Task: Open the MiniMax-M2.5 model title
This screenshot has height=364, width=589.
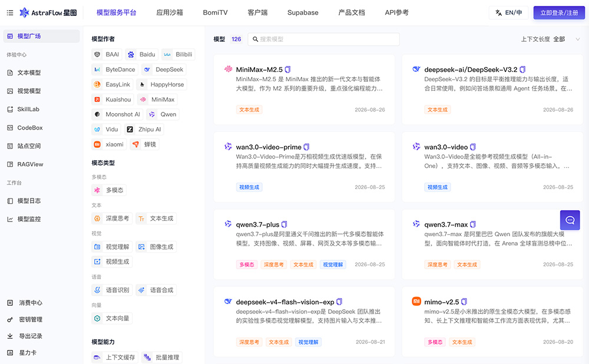Action: [259, 70]
